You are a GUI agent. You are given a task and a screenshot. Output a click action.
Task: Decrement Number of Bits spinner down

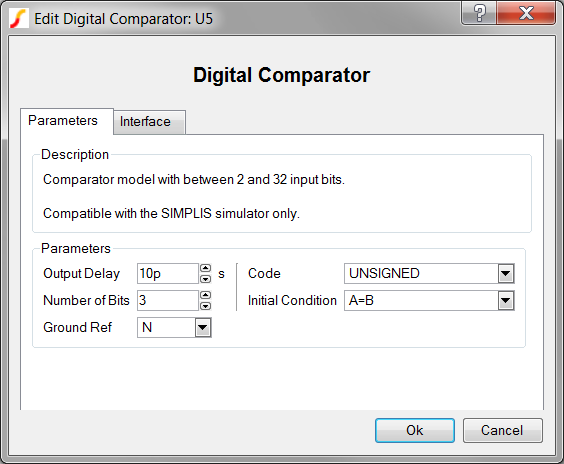click(205, 306)
